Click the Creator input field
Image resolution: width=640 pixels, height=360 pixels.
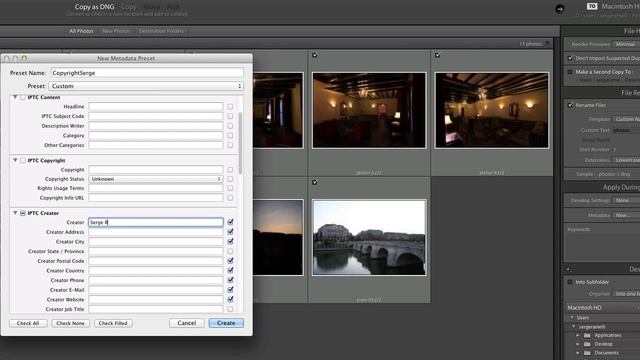pyautogui.click(x=156, y=222)
